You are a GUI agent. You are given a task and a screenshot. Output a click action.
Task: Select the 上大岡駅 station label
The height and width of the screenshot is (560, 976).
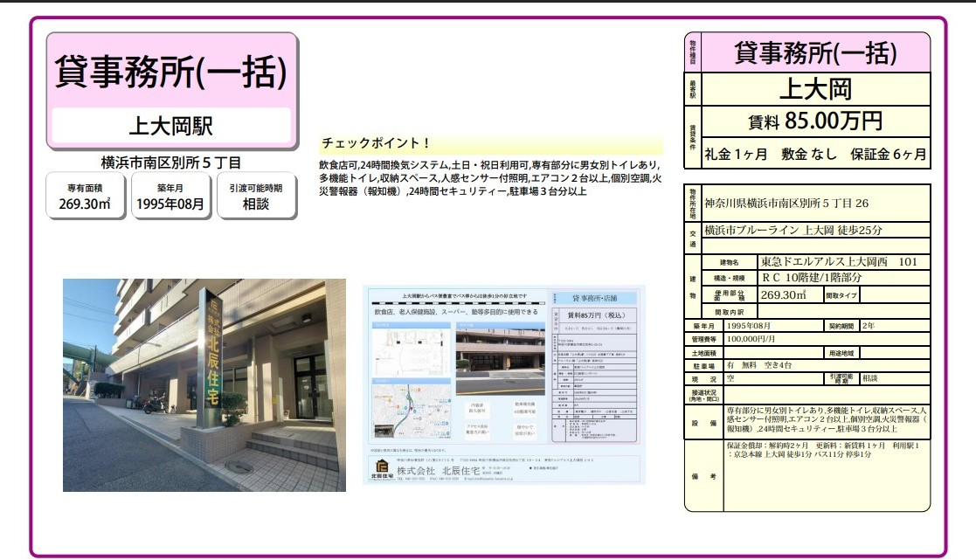(x=171, y=127)
